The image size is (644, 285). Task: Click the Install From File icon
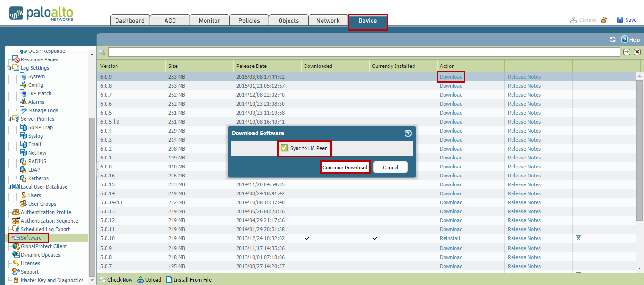click(x=170, y=279)
